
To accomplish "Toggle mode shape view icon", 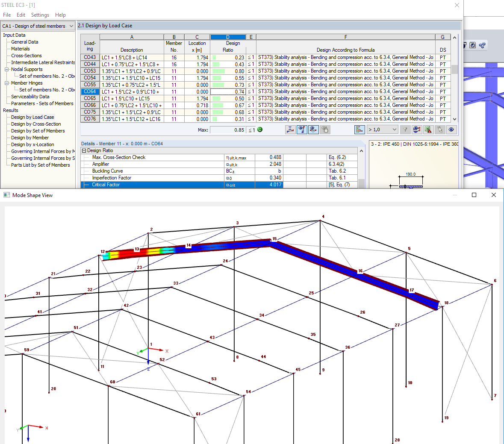I will point(313,129).
